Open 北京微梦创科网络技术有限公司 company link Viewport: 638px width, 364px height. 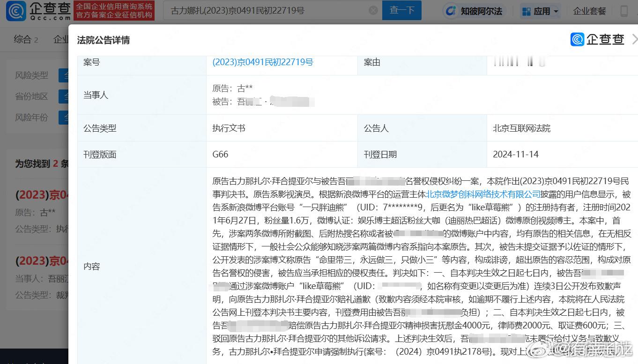click(x=483, y=194)
